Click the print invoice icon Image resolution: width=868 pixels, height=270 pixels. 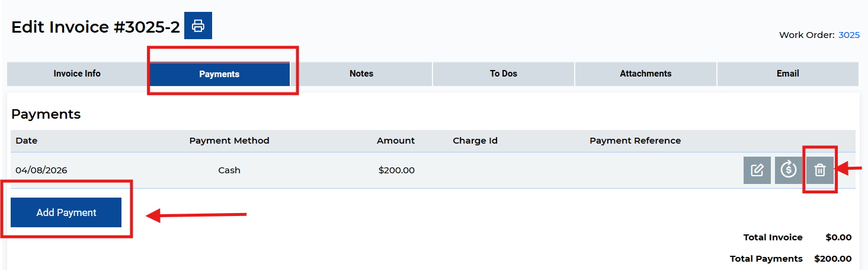coord(198,26)
